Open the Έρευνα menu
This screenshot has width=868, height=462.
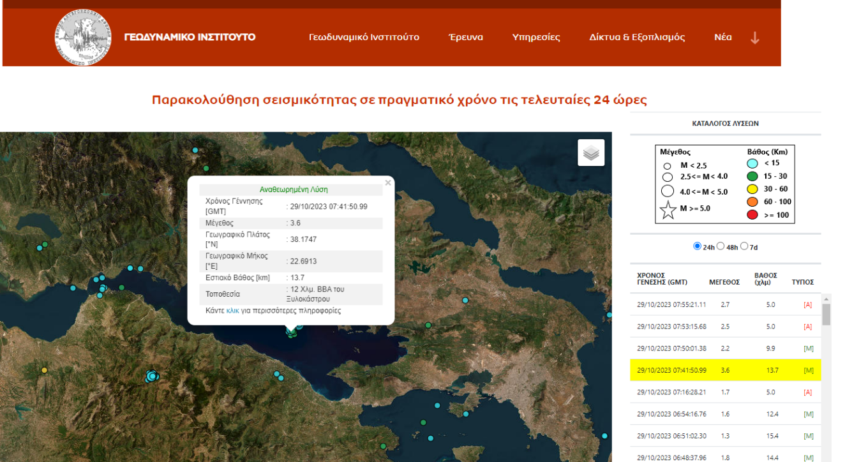pyautogui.click(x=466, y=37)
